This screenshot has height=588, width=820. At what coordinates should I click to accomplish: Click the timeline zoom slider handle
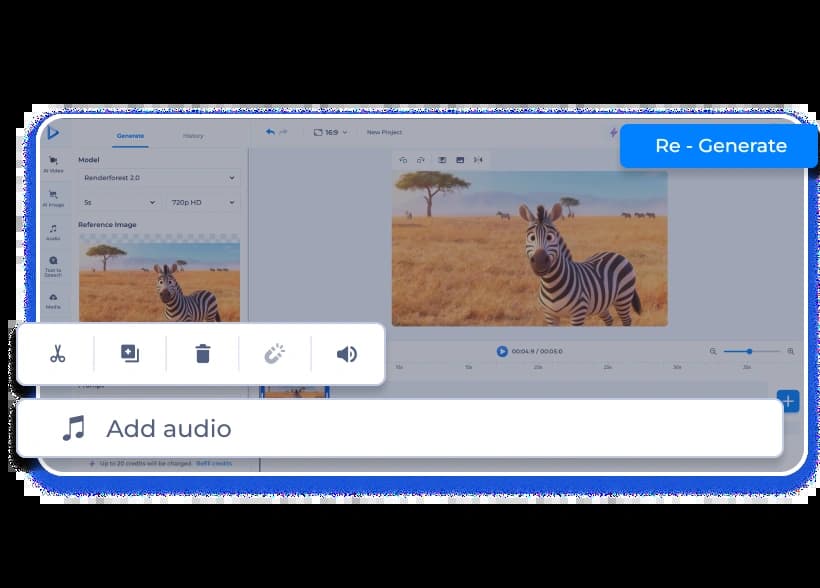749,351
